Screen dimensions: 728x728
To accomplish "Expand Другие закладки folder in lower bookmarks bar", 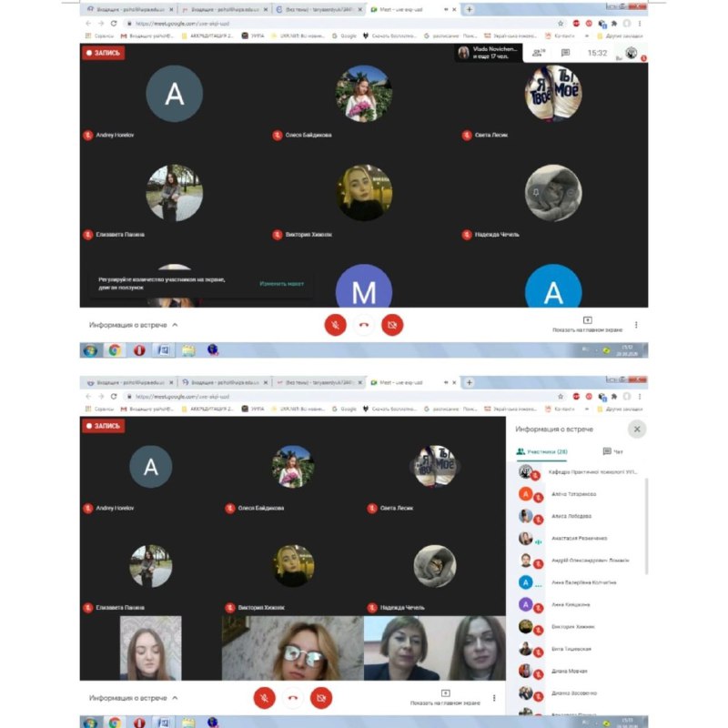I will (620, 409).
